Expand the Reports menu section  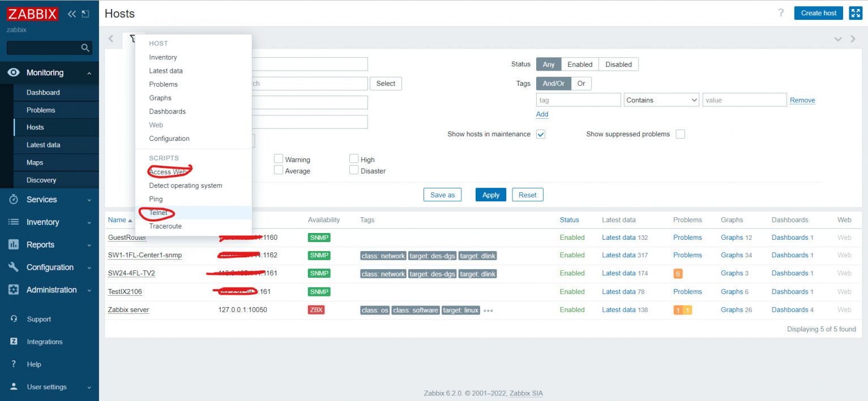coord(89,245)
